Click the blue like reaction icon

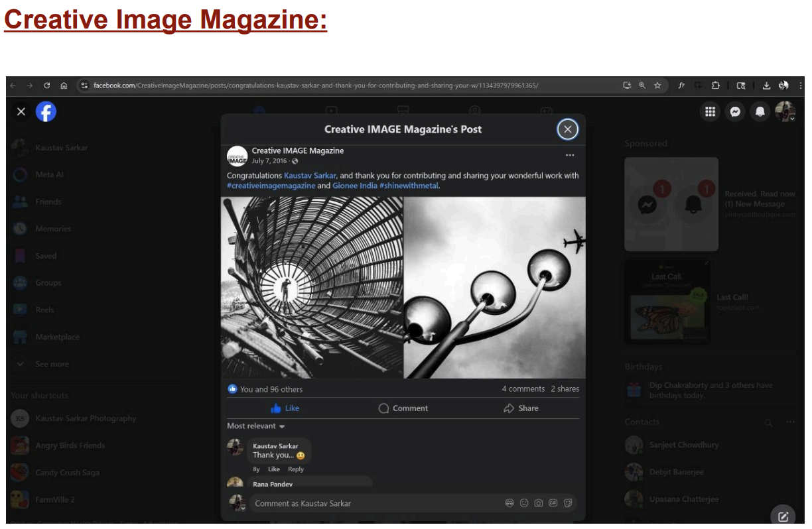232,389
